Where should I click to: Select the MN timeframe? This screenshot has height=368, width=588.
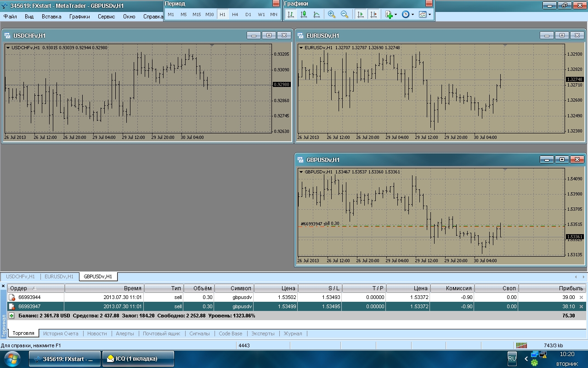(274, 14)
